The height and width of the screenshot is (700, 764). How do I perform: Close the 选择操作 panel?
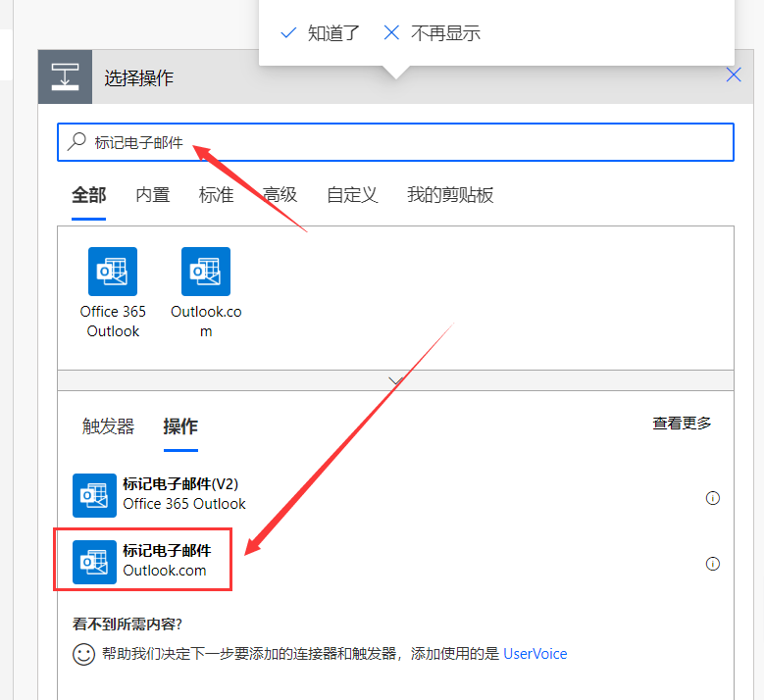coord(734,75)
